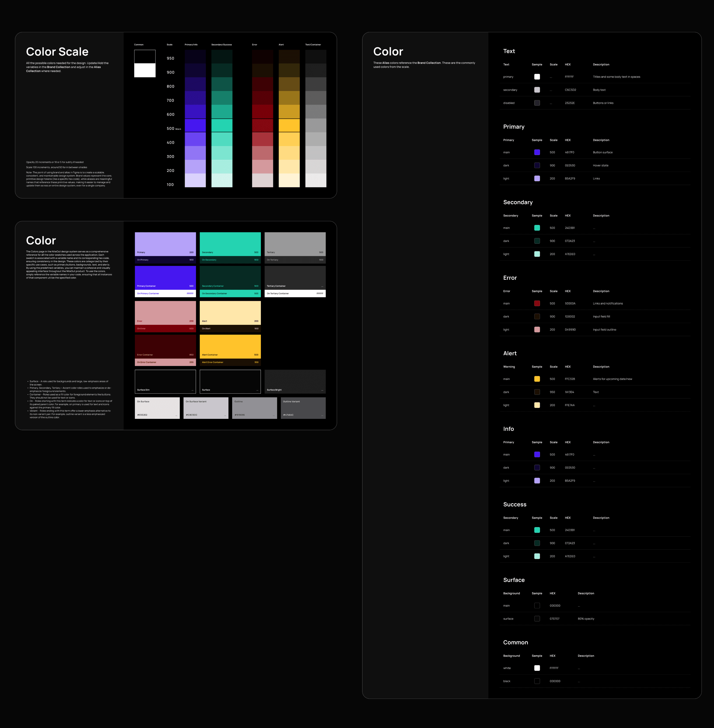Click the Text primary FFFFFF sample chip
Viewport: 714px width, 728px height.
tap(537, 77)
